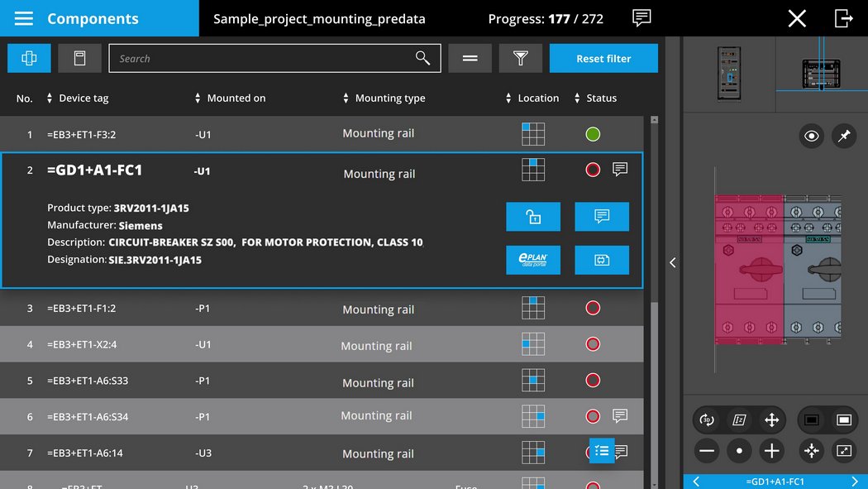Activate the 3D rotate tool

[x=706, y=419]
